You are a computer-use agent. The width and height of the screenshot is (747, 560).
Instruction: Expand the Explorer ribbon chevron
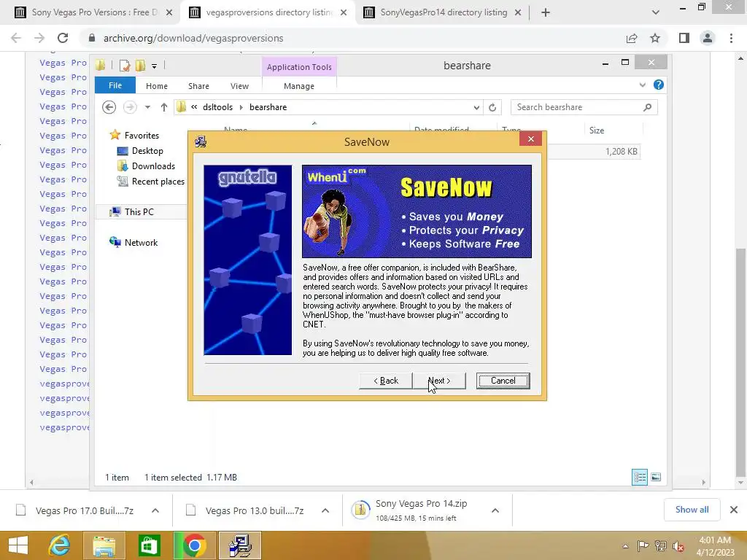(642, 85)
